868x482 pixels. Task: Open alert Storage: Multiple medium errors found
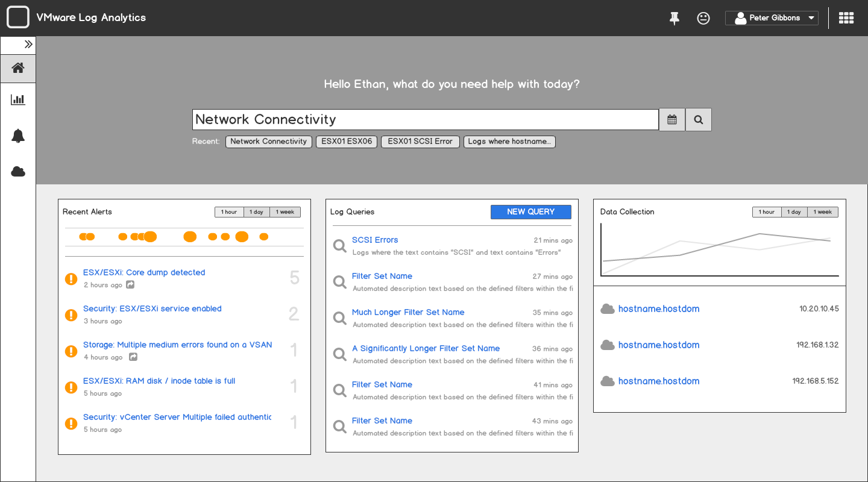click(x=178, y=345)
